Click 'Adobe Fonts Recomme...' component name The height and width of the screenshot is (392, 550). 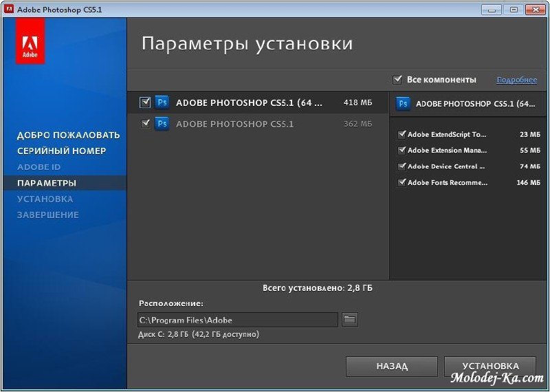[448, 182]
